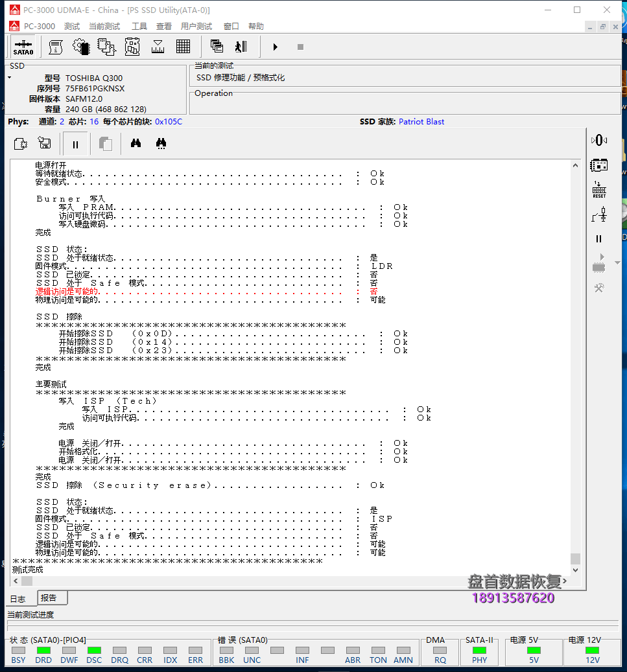
Task: Click the circuit board icon in side panel
Action: click(599, 165)
